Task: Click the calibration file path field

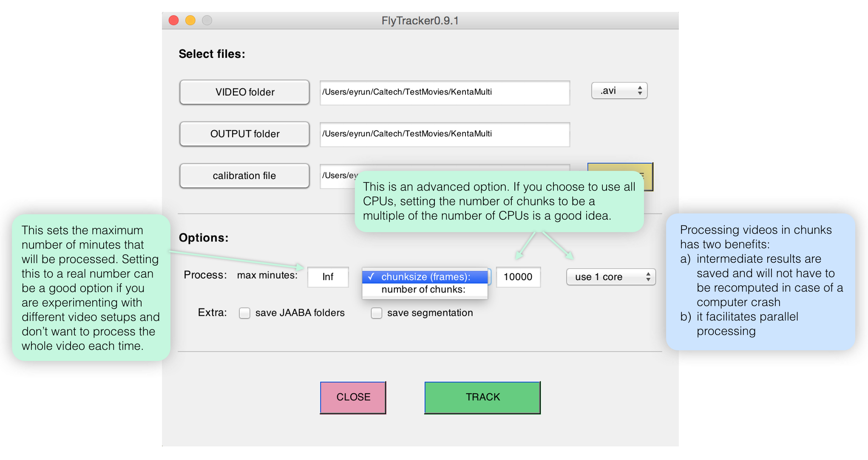Action: point(338,176)
